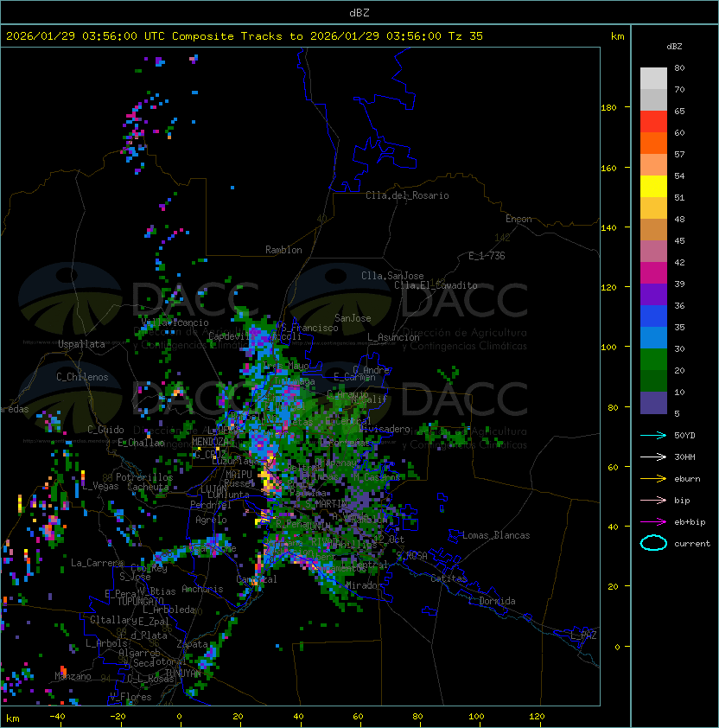The width and height of the screenshot is (719, 728).
Task: Click the 'La_Carrera' map label
Action: click(x=97, y=563)
